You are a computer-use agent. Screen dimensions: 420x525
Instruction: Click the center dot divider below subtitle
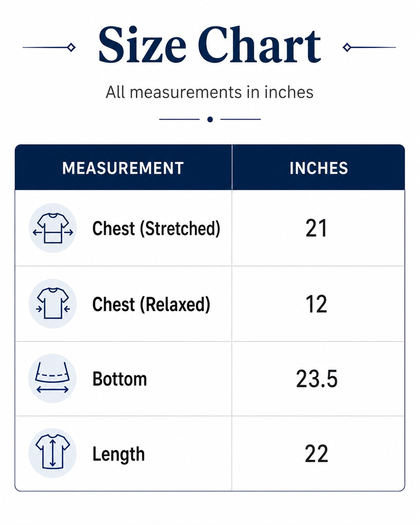pyautogui.click(x=210, y=119)
